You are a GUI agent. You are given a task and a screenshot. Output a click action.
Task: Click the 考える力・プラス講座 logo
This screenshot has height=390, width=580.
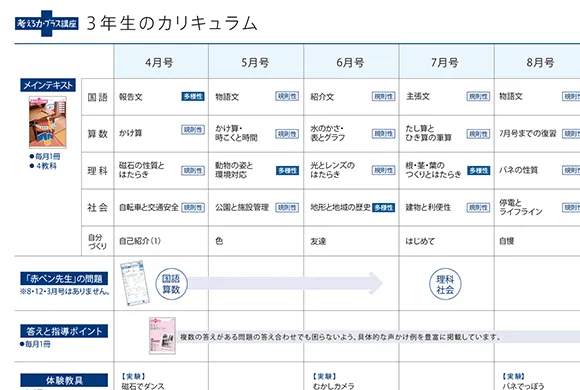[x=47, y=23]
